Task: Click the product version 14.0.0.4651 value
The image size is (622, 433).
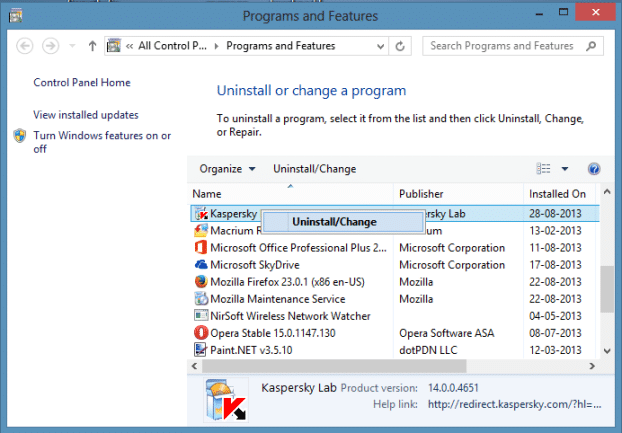Action: (453, 388)
